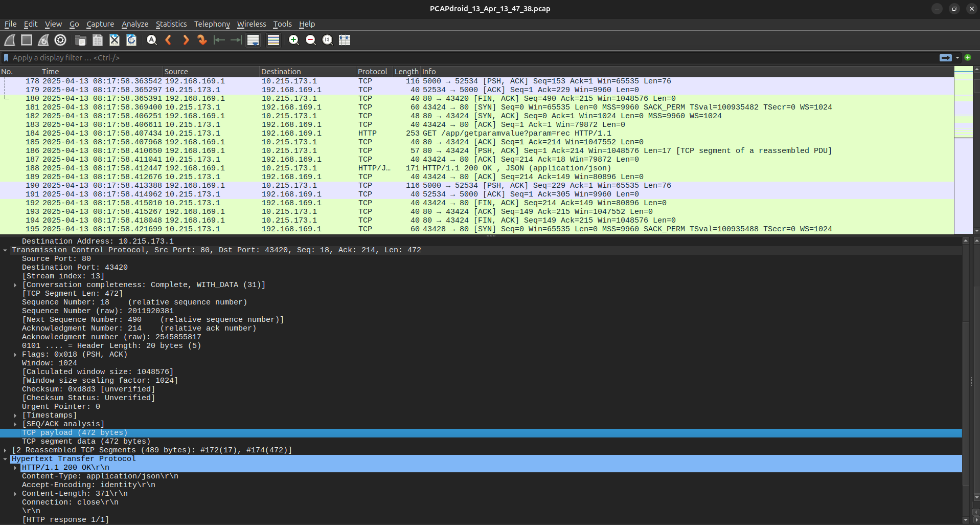Select the Checksum: 0xd8d3 [unverified] row
This screenshot has width=980, height=525.
pos(481,389)
